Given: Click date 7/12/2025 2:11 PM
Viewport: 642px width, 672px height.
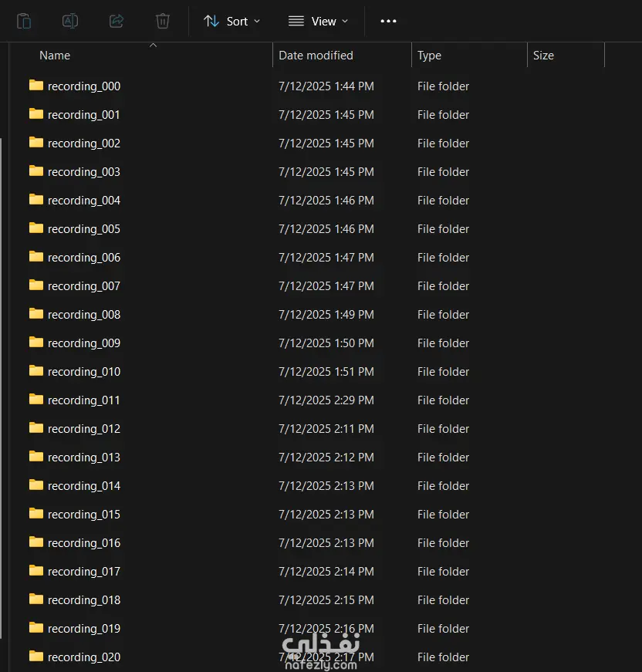Looking at the screenshot, I should coord(326,428).
